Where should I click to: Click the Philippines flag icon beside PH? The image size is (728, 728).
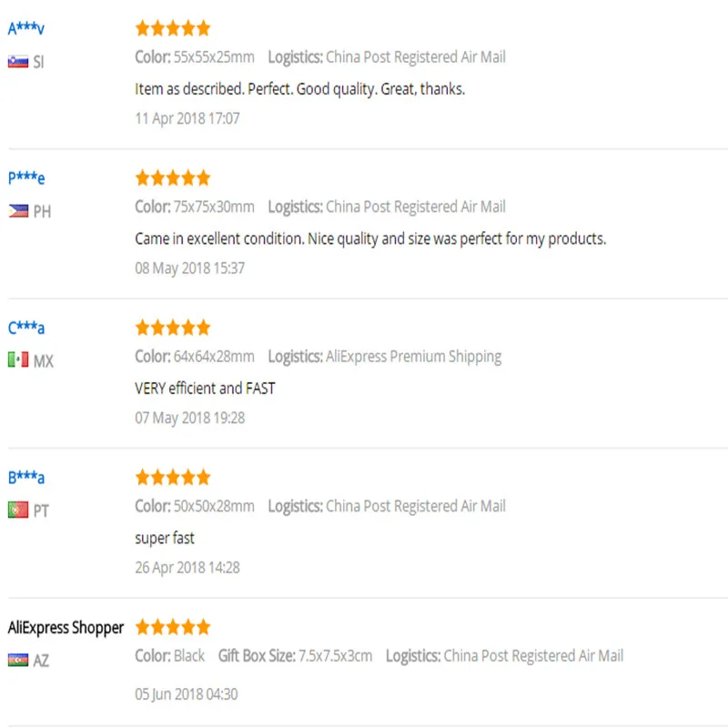[18, 211]
